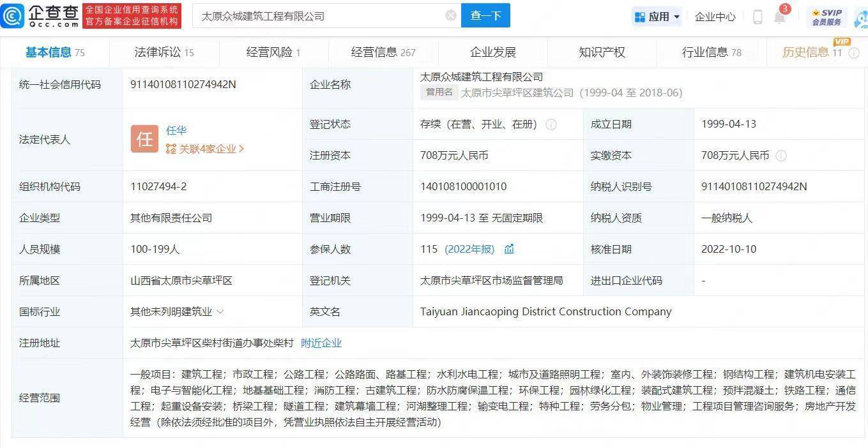This screenshot has width=868, height=448.
Task: Switch to the 企业发展 tab
Action: (493, 52)
